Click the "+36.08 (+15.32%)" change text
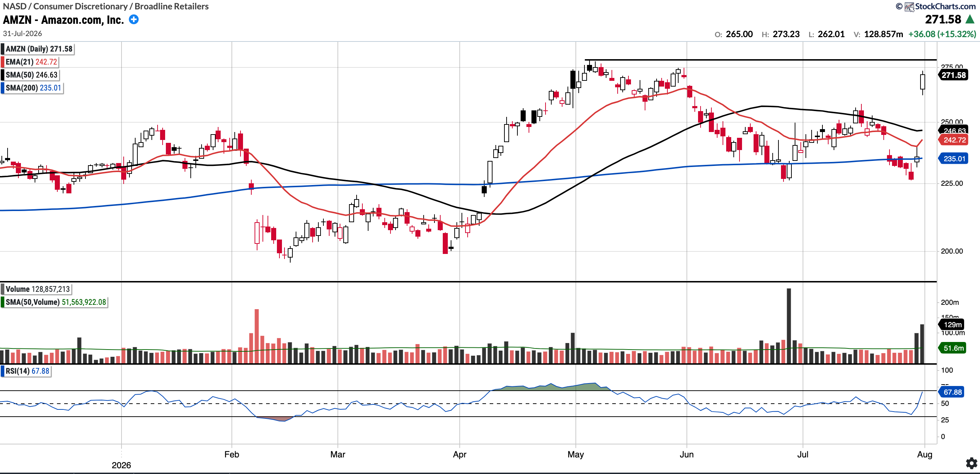Screen dimensions: 980x474 (x=942, y=34)
